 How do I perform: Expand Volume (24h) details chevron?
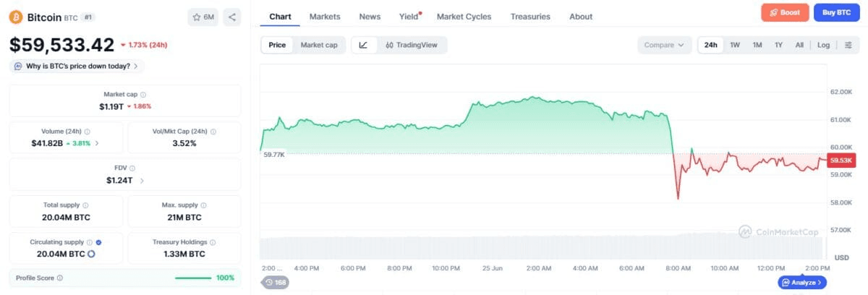[97, 143]
